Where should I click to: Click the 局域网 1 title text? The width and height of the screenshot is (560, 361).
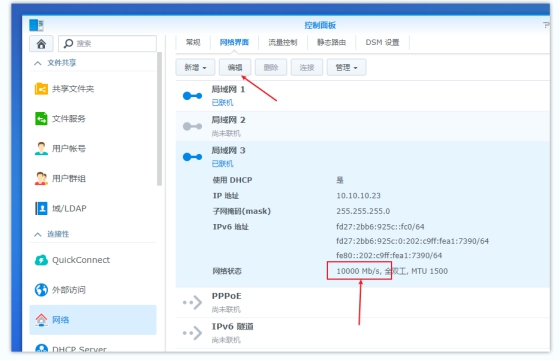[x=228, y=89]
